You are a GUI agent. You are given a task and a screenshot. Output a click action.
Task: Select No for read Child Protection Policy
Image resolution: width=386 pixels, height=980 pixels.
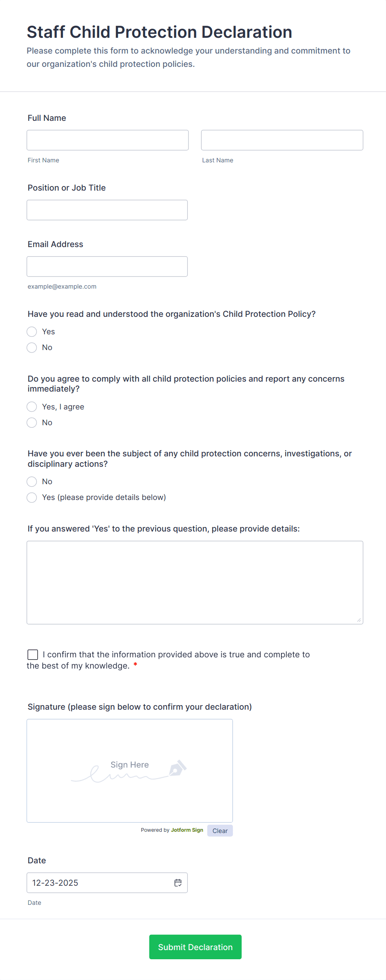point(32,348)
